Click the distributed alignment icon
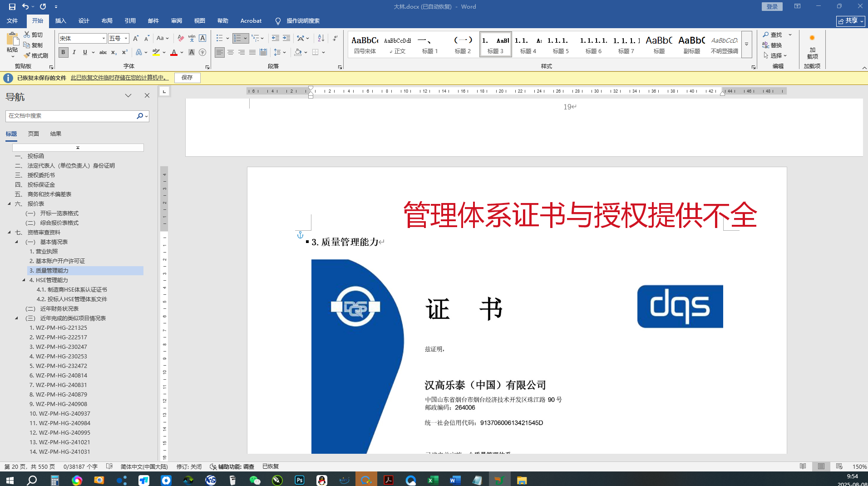This screenshot has width=868, height=486. 263,52
